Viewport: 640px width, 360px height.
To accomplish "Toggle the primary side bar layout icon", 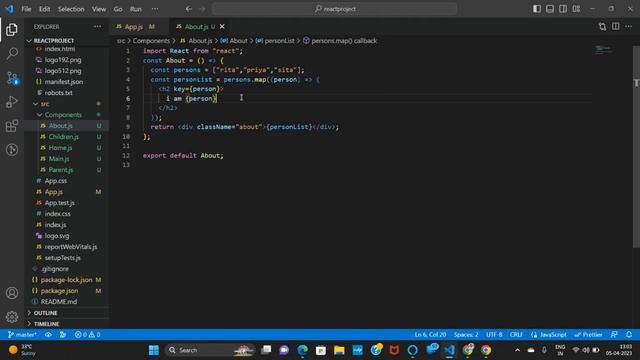I will pos(537,9).
